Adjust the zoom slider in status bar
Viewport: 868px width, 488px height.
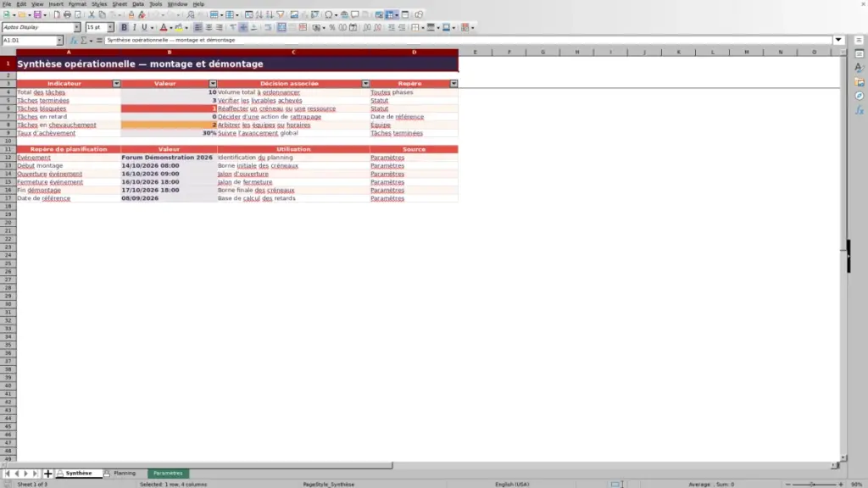point(813,485)
